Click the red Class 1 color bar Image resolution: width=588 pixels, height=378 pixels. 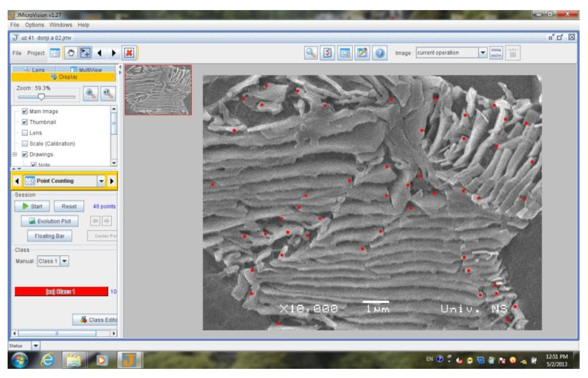coord(61,292)
